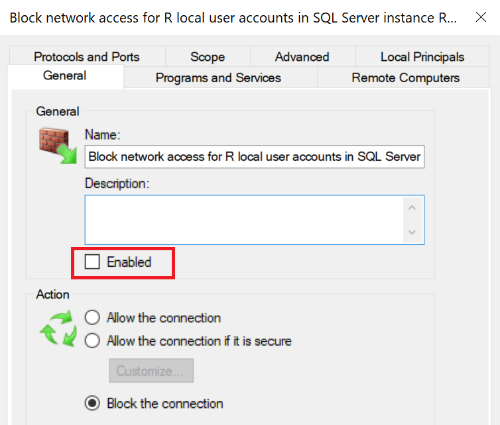Open the Protocols and Ports tab
Image resolution: width=500 pixels, height=425 pixels.
point(87,56)
